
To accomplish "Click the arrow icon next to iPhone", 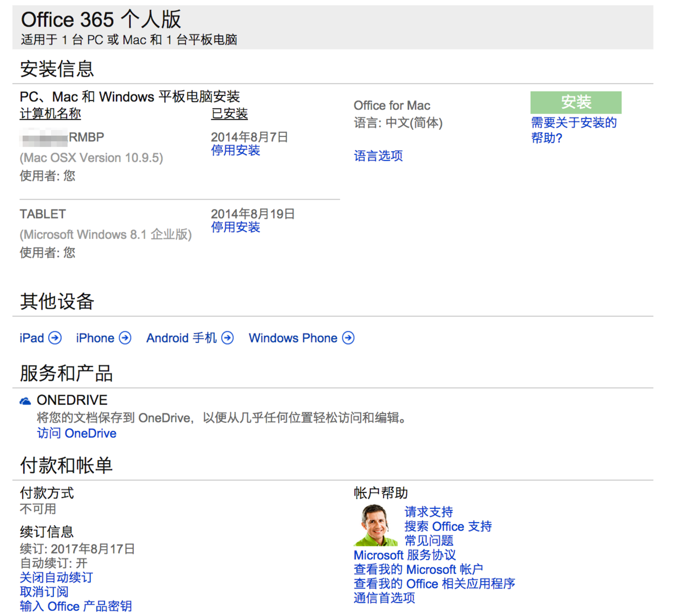I will (x=125, y=338).
